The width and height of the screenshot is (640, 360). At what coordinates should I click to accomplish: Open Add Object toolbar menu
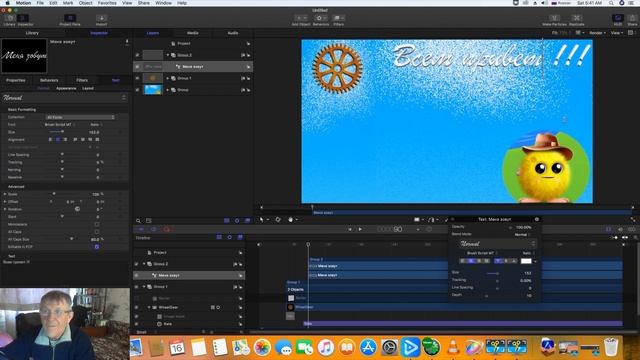click(x=301, y=18)
